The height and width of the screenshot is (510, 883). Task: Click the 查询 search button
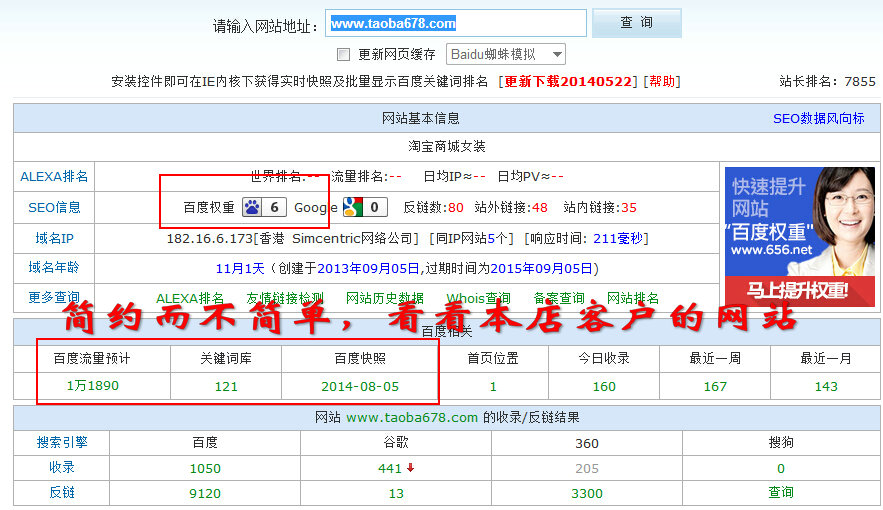(636, 23)
